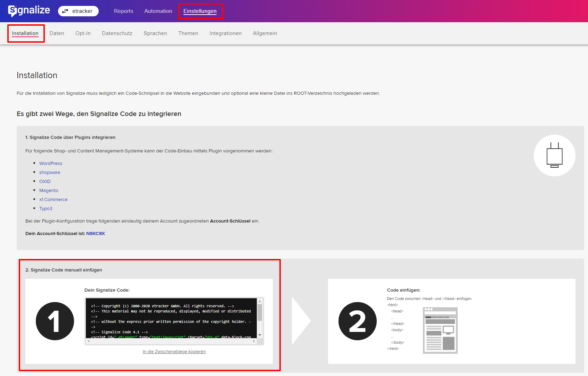Click the Signalize logo
Image resolution: width=588 pixels, height=376 pixels.
29,11
